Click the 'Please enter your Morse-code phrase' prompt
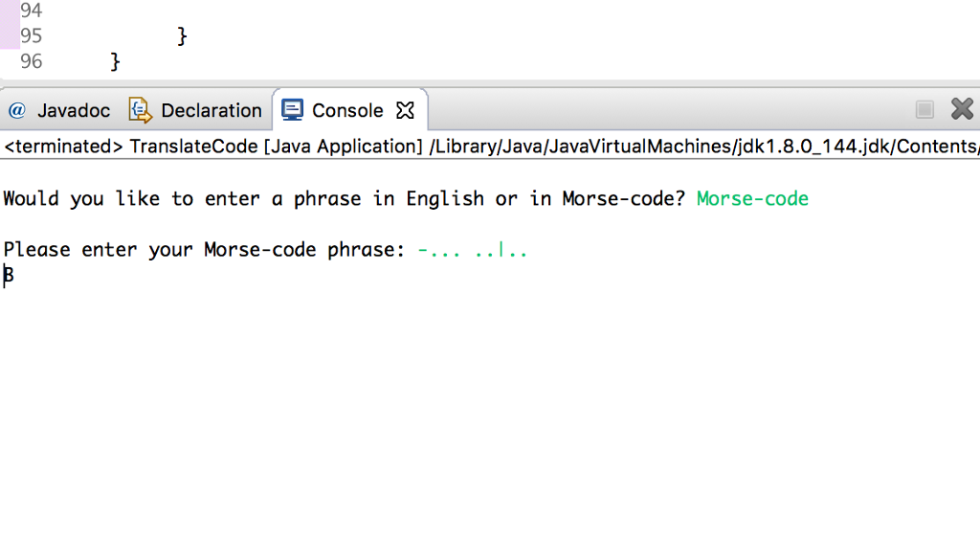This screenshot has width=980, height=543. click(205, 250)
